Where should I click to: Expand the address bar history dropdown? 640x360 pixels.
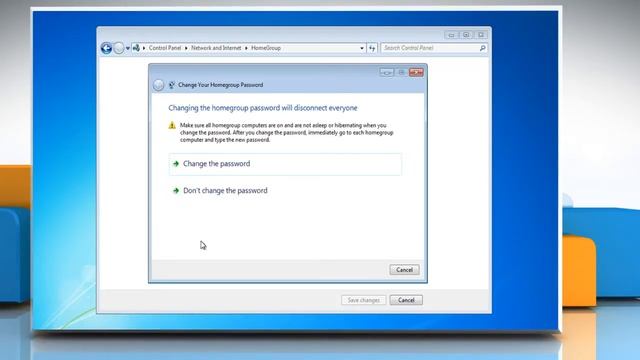tap(362, 48)
